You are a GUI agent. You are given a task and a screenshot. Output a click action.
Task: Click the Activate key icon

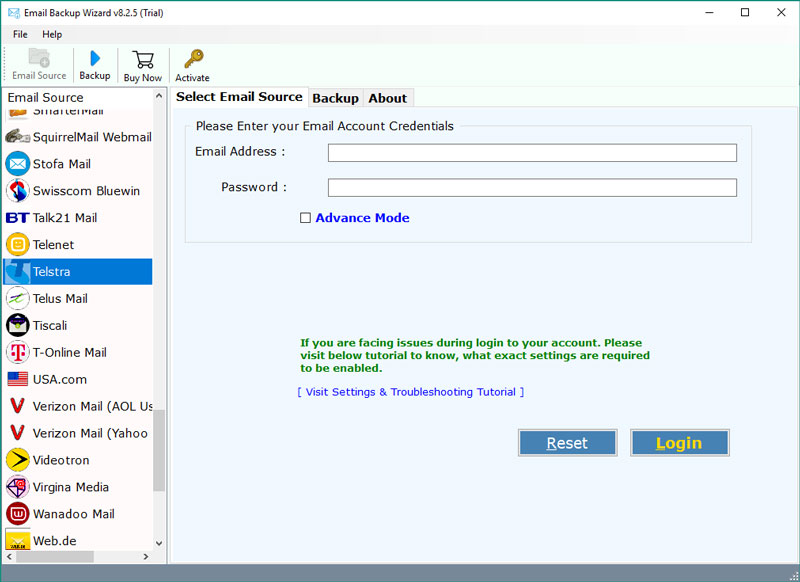(x=193, y=59)
